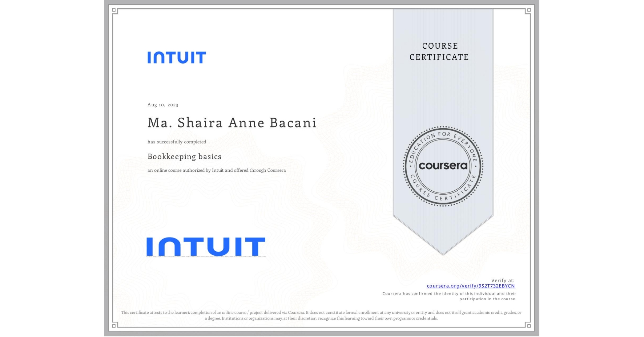Click the dotted border of the Coursera seal
Screen dimensions: 644x337
(443, 127)
